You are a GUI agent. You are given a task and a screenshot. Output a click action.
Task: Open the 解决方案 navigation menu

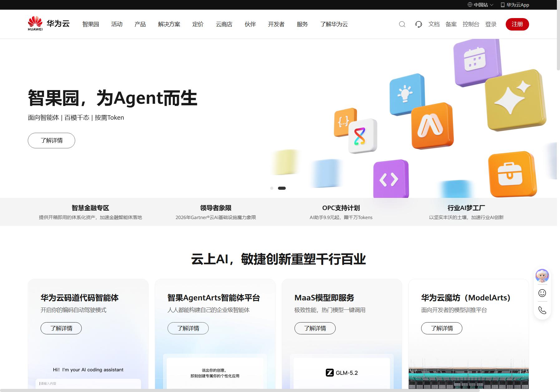[x=169, y=24]
